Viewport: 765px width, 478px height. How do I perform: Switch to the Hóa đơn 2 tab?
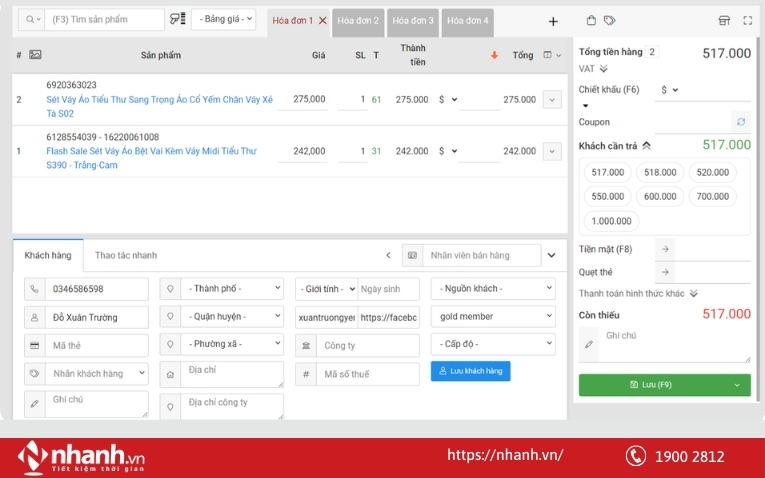click(358, 20)
